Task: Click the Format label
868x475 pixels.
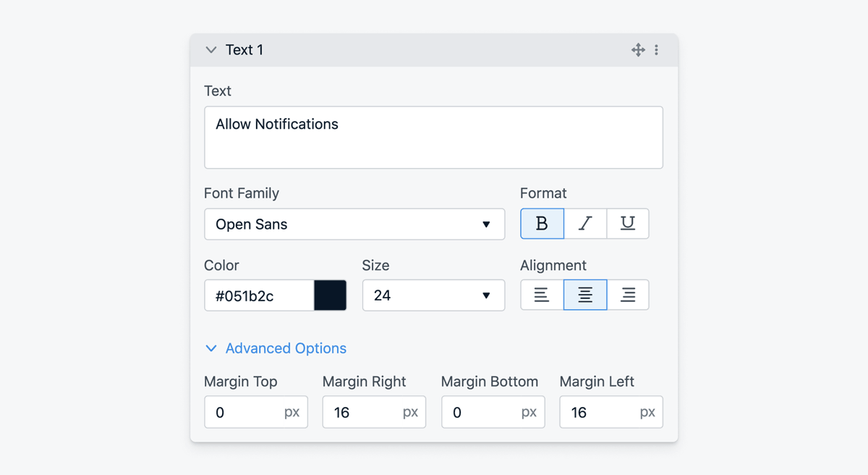Action: 543,193
